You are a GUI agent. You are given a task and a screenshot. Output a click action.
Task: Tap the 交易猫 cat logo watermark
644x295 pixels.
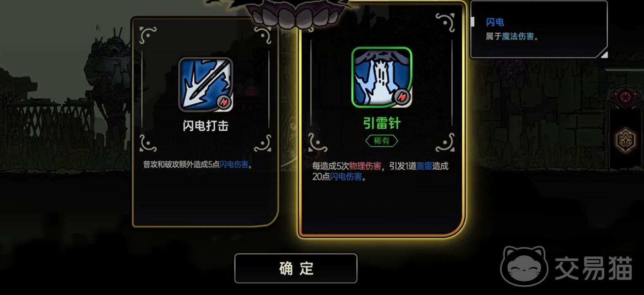coord(525,266)
